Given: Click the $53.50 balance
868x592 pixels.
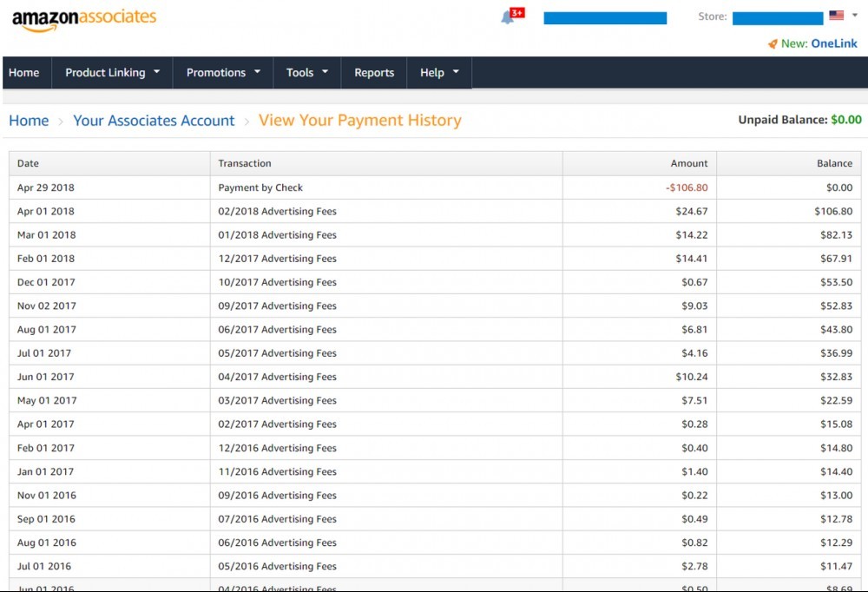Looking at the screenshot, I should 837,282.
